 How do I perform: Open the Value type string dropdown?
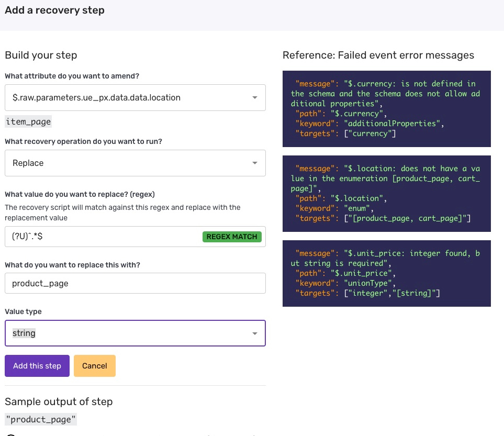pos(135,333)
